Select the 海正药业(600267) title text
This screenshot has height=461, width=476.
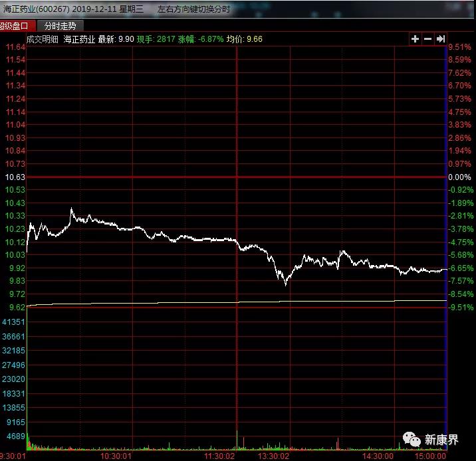37,9
